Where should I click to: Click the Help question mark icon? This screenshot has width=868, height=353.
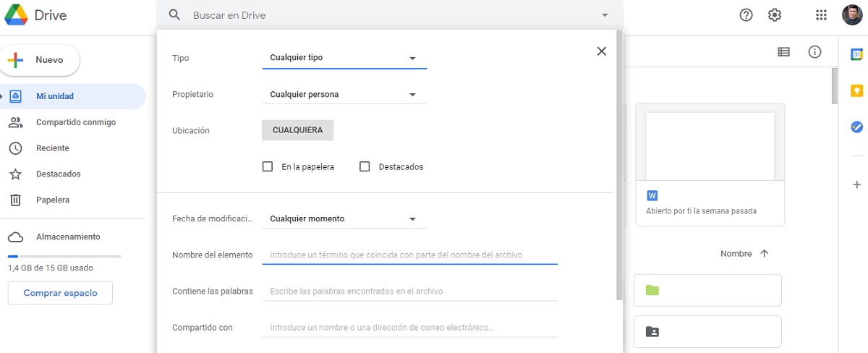tap(746, 15)
